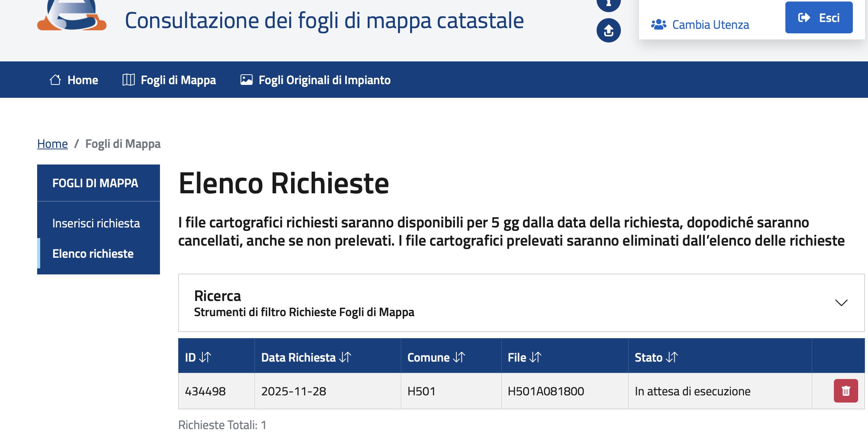Open Inserisci richiesta in the sidebar

click(96, 223)
